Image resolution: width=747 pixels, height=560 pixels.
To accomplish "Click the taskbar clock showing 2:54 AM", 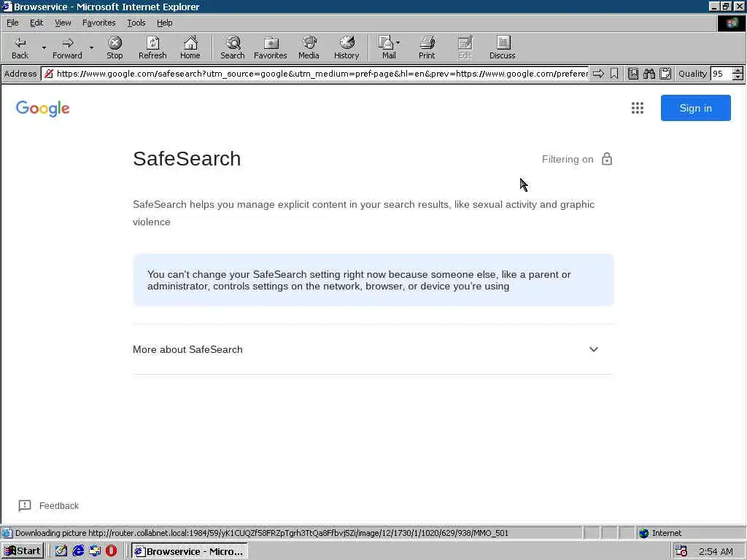I will [716, 551].
